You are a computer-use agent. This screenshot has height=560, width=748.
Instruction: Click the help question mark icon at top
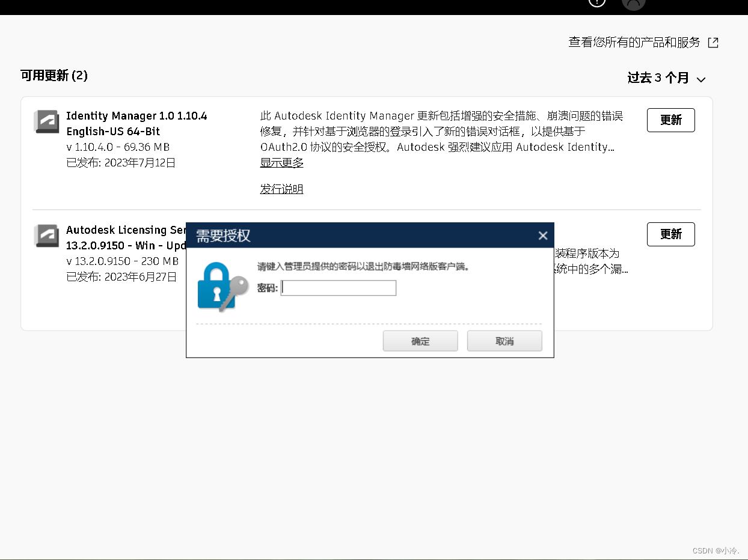pyautogui.click(x=596, y=2)
